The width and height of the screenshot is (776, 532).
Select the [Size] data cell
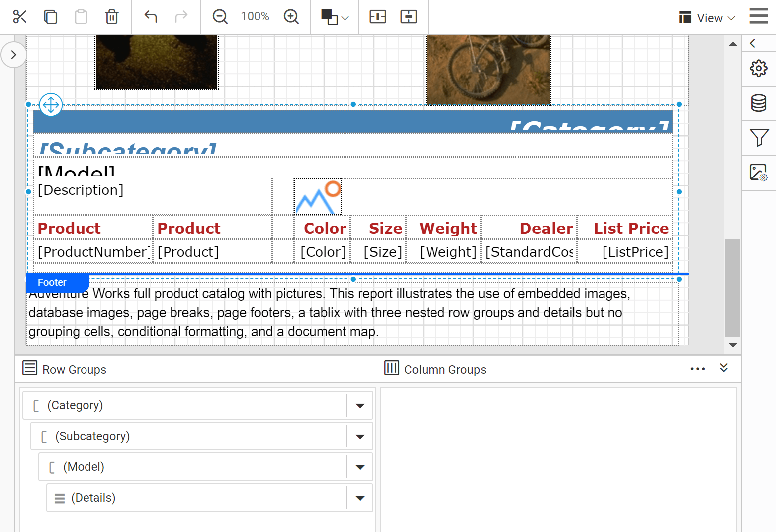click(x=379, y=252)
